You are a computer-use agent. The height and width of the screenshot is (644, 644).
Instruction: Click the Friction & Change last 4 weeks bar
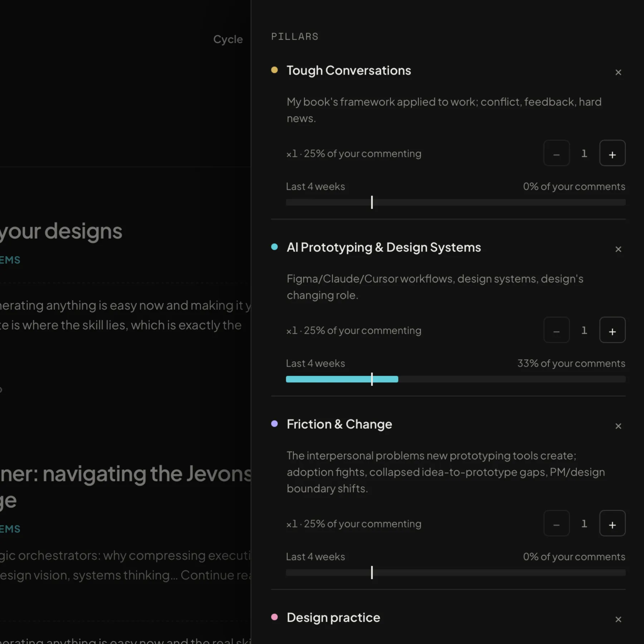(455, 573)
